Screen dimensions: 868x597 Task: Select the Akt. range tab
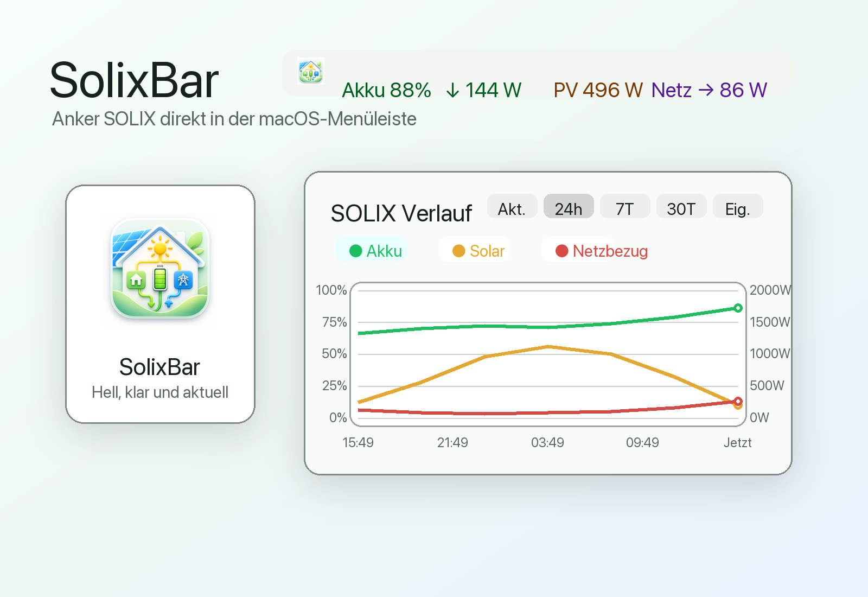[512, 206]
